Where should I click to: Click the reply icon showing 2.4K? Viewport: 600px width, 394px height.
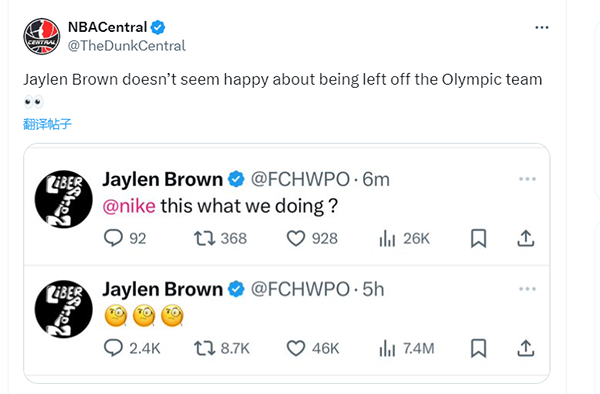point(113,348)
